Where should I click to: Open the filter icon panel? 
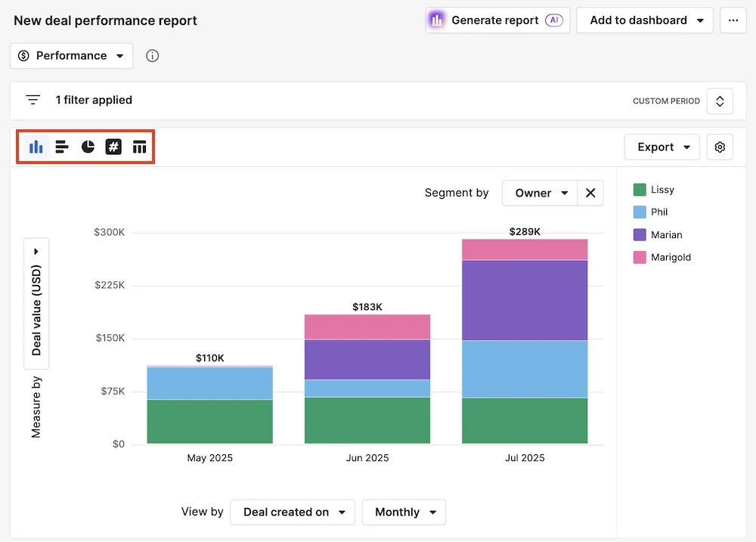(x=33, y=100)
